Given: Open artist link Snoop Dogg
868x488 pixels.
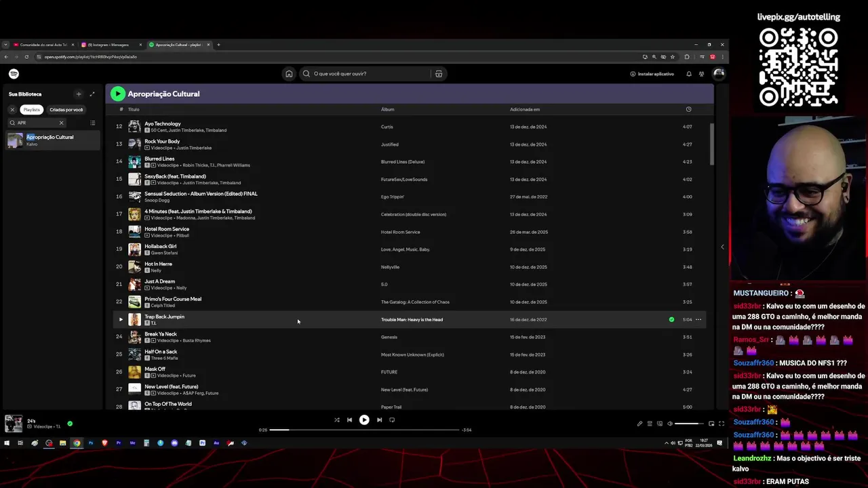Looking at the screenshot, I should point(157,200).
